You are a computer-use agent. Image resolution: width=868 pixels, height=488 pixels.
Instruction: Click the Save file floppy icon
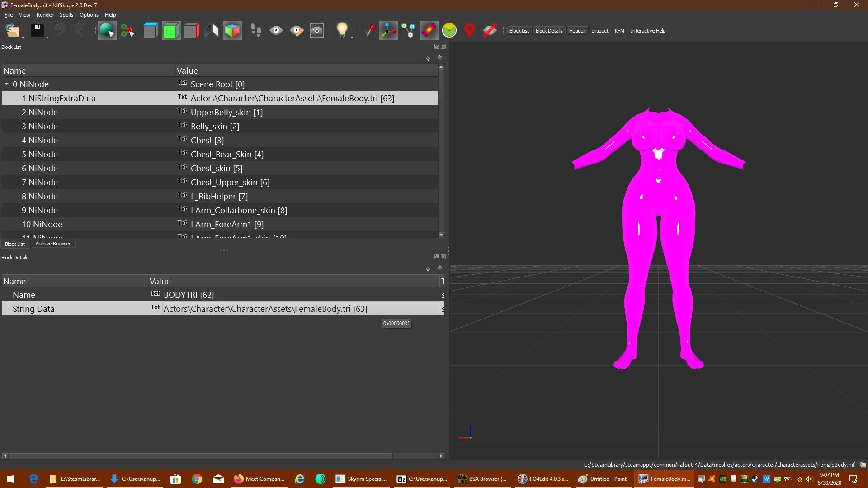point(37,31)
